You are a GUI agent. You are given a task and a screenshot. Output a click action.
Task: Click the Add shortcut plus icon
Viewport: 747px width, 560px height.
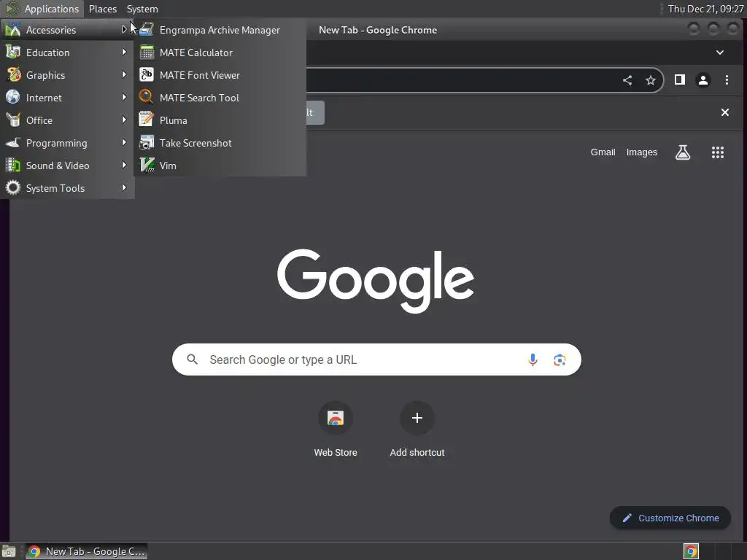point(417,418)
